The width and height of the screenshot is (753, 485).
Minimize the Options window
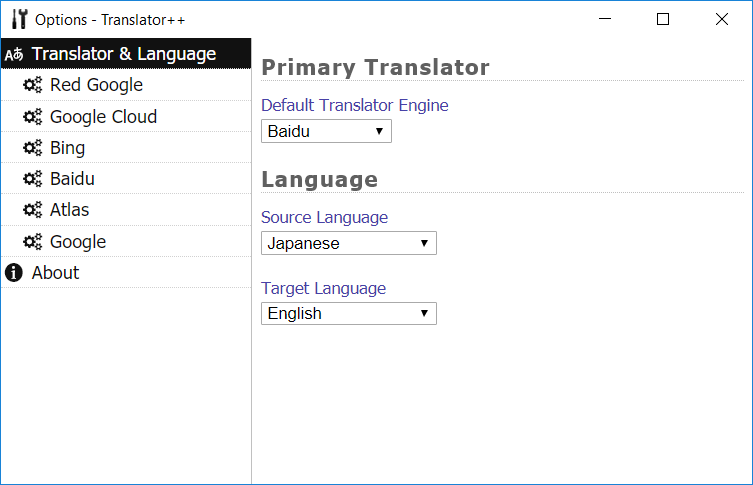(x=604, y=19)
